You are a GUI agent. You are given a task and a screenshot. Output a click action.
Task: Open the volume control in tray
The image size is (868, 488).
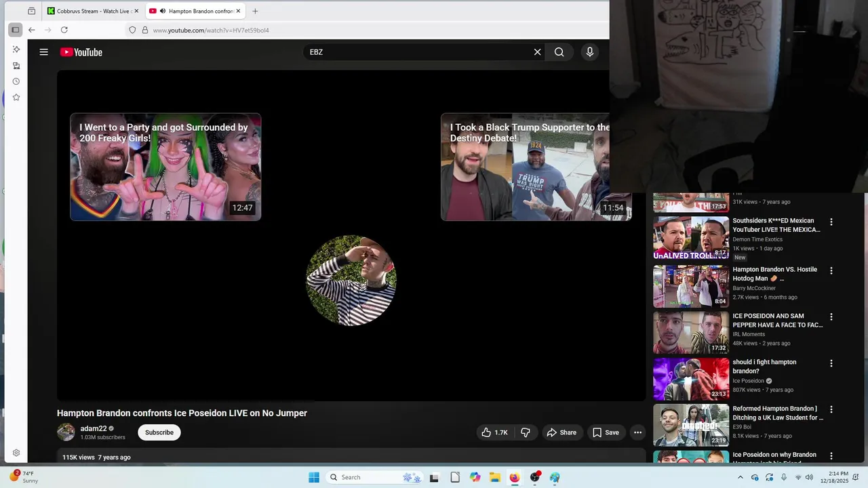pos(809,477)
